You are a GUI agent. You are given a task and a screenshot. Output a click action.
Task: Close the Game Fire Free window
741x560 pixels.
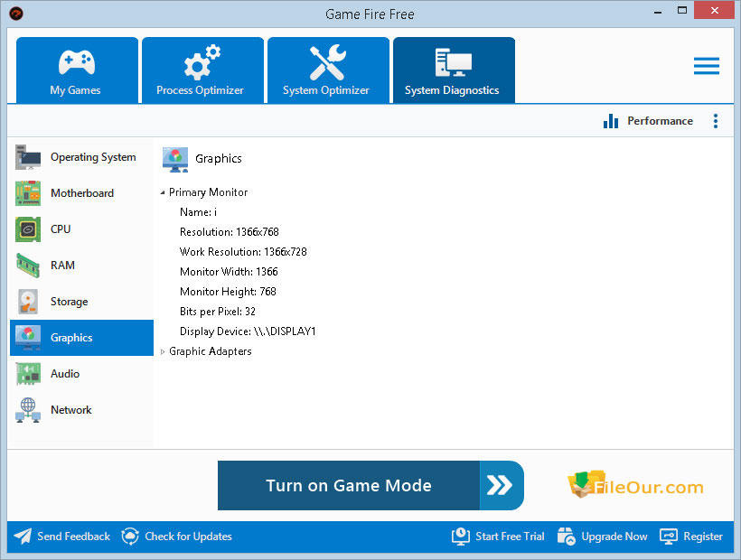pos(715,11)
